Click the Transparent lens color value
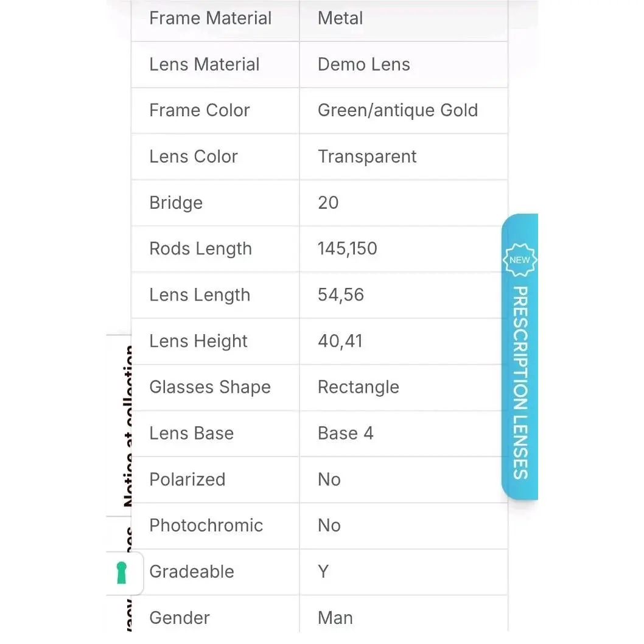This screenshot has width=644, height=644. [367, 156]
